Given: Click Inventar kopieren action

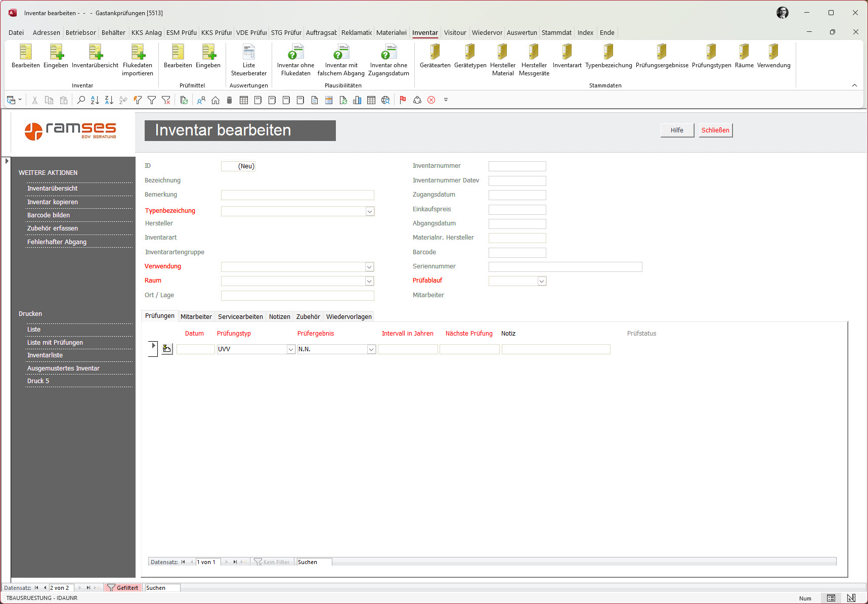Looking at the screenshot, I should [x=53, y=202].
